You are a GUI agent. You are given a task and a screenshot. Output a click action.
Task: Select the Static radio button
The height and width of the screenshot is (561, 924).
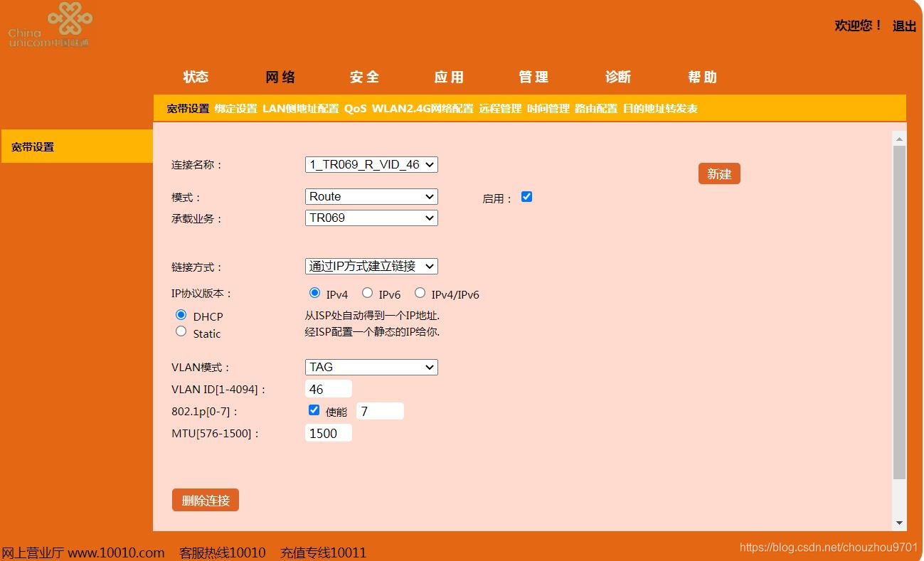tap(181, 331)
